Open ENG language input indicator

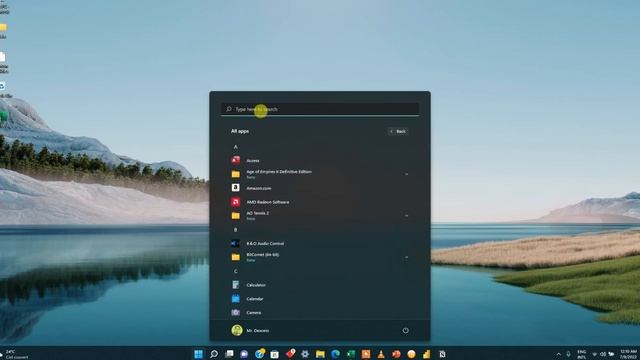pyautogui.click(x=581, y=354)
